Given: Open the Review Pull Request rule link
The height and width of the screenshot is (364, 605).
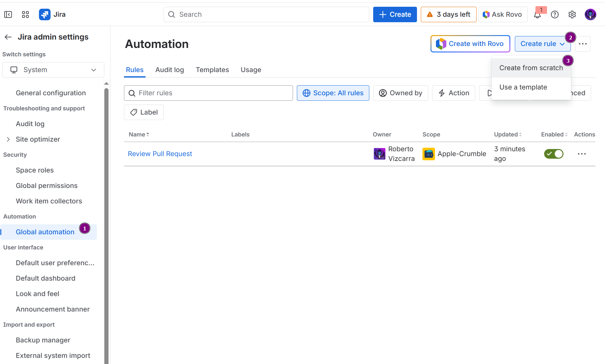Looking at the screenshot, I should (x=160, y=154).
